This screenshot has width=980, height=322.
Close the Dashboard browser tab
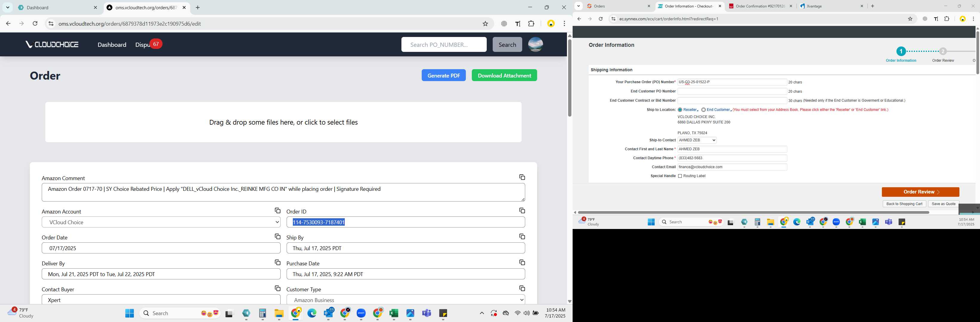95,8
